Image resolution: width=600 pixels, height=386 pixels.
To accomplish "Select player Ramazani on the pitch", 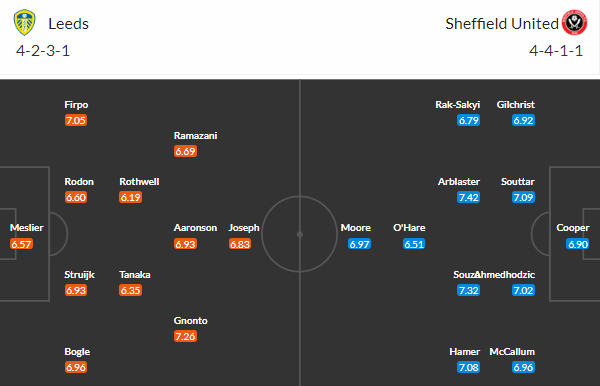I will pyautogui.click(x=196, y=136).
